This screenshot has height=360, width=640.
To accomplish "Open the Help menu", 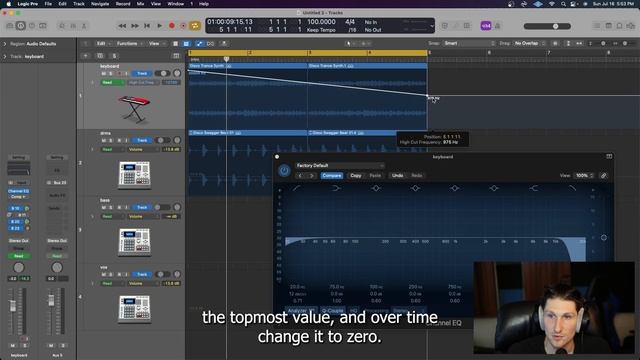I will [204, 4].
